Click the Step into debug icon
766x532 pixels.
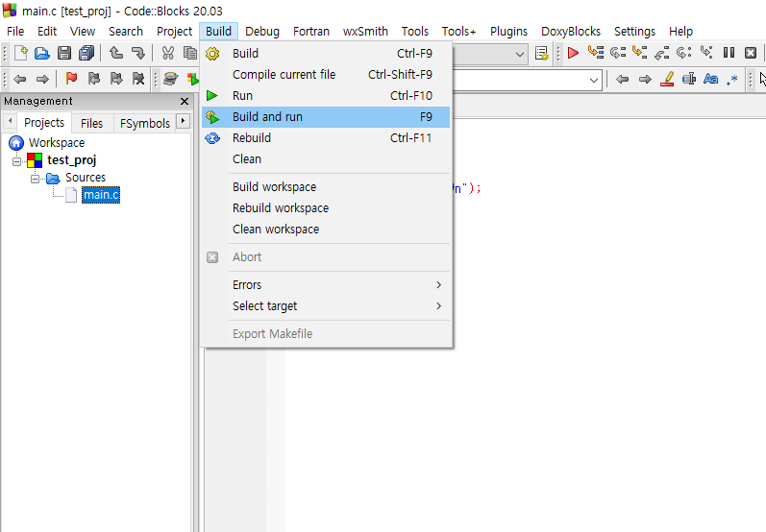click(639, 52)
